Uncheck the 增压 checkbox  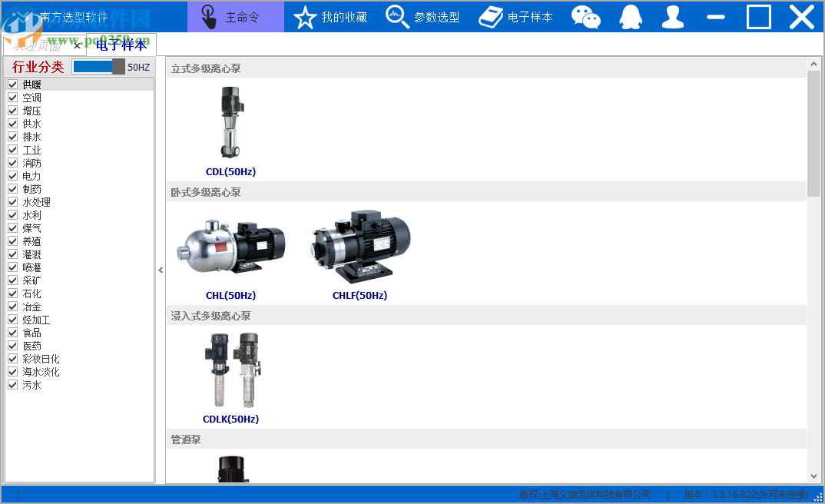coord(13,111)
